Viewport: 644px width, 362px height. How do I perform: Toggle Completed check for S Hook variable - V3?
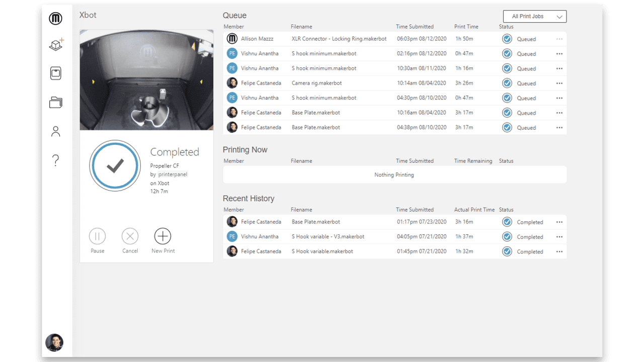coord(507,237)
